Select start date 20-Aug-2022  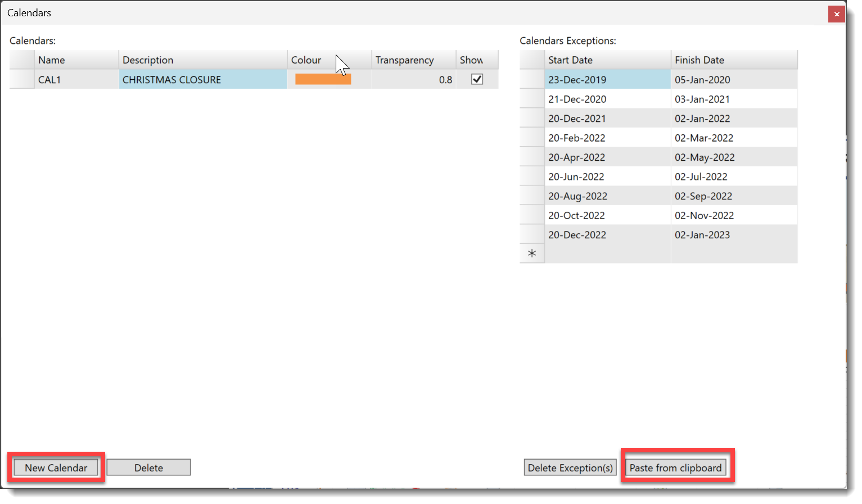(608, 196)
